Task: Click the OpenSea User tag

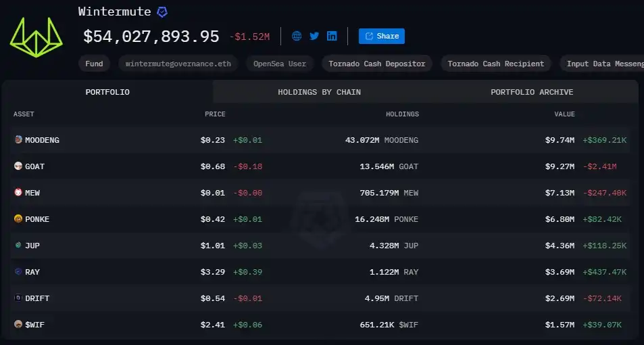Action: (x=279, y=64)
